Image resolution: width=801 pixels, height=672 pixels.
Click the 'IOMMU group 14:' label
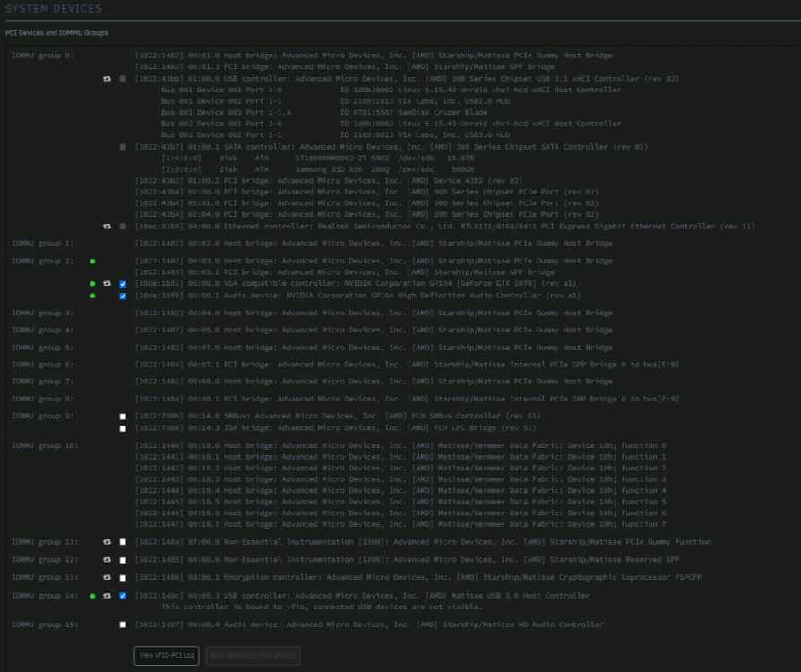coord(45,596)
